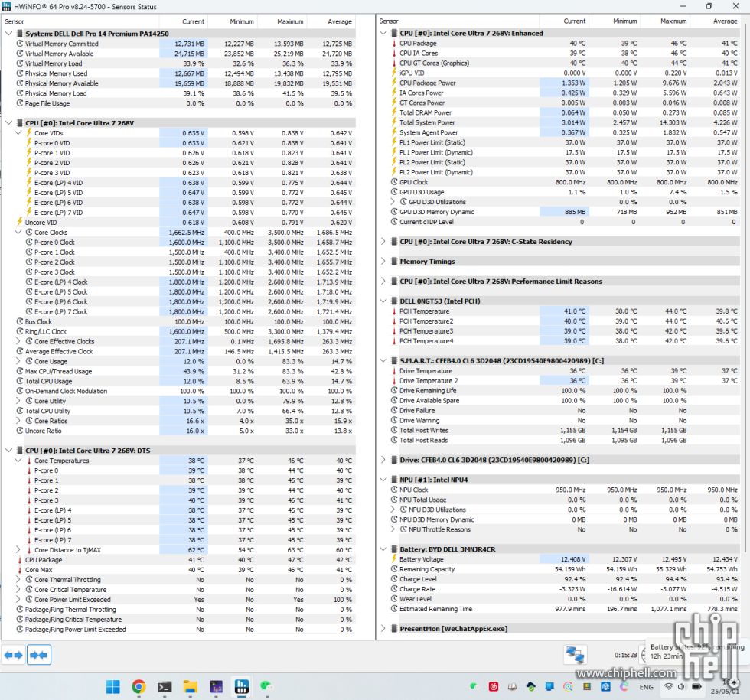
Task: Click the cloud sync tray icon with green check
Action: 531,687
